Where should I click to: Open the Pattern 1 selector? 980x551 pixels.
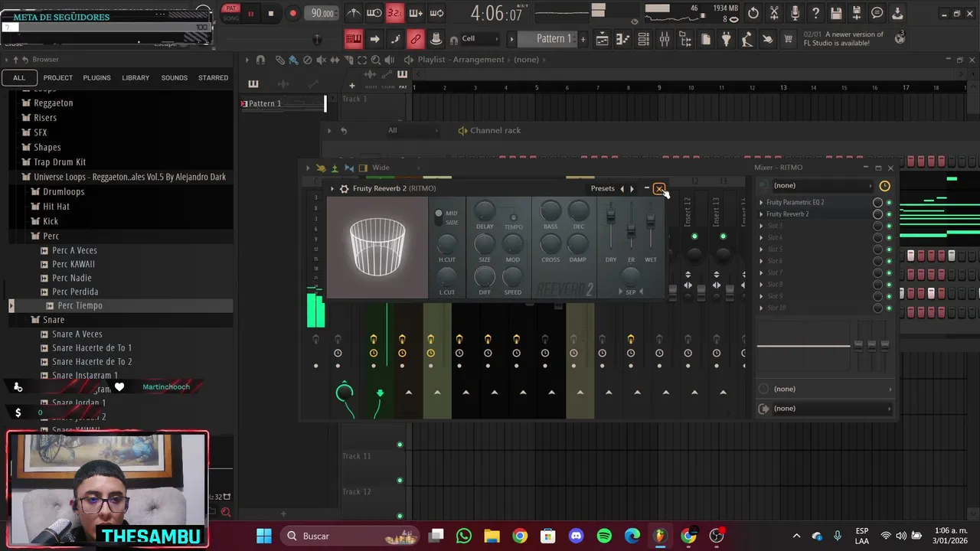pyautogui.click(x=553, y=38)
